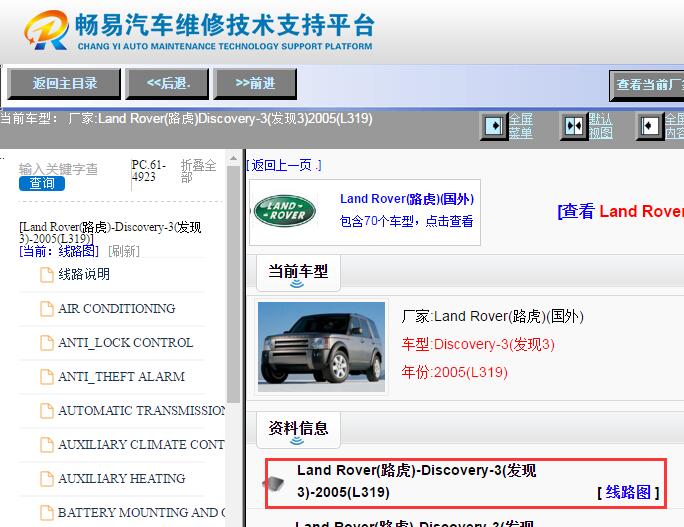Click the 查看当前厂 button on the right
684x527 pixels.
pyautogui.click(x=647, y=85)
